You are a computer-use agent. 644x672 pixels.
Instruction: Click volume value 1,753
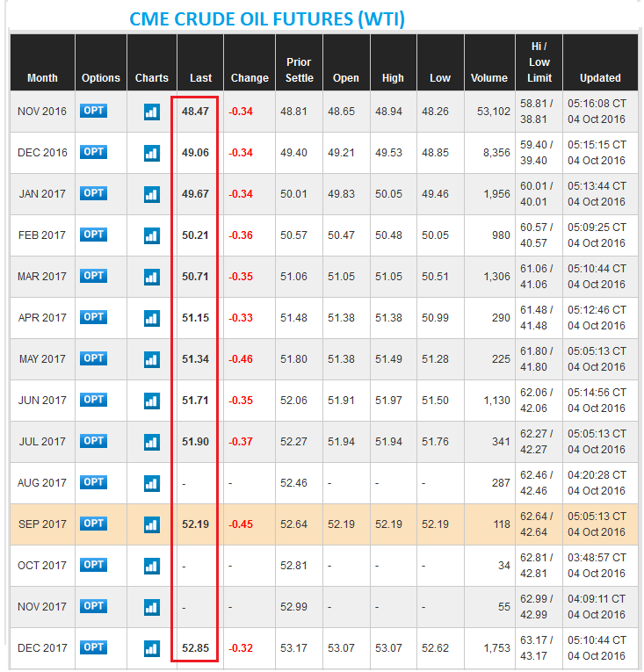(496, 648)
